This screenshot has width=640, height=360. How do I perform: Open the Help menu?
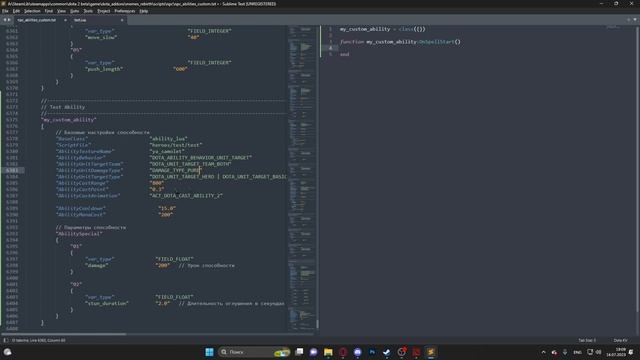click(144, 11)
